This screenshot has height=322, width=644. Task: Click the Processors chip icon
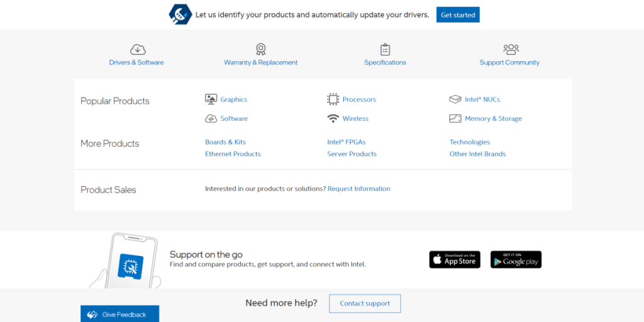pos(333,99)
